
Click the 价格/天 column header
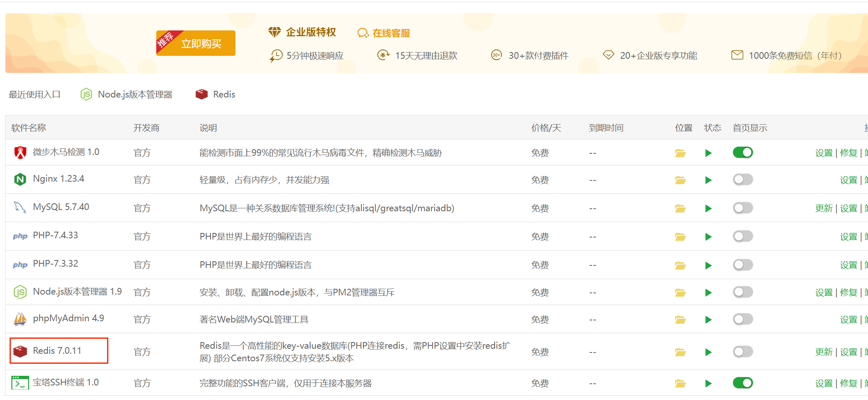(546, 128)
